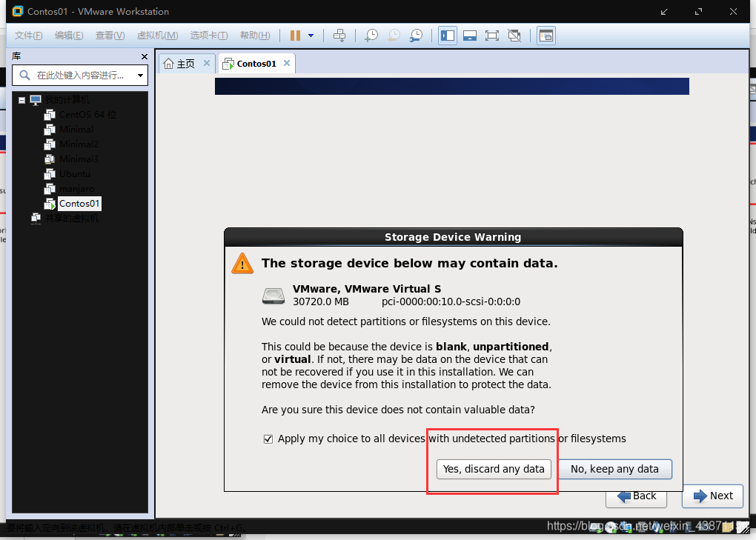This screenshot has height=540, width=756.
Task: Select the Minimal2 virtual machine
Action: click(x=79, y=144)
